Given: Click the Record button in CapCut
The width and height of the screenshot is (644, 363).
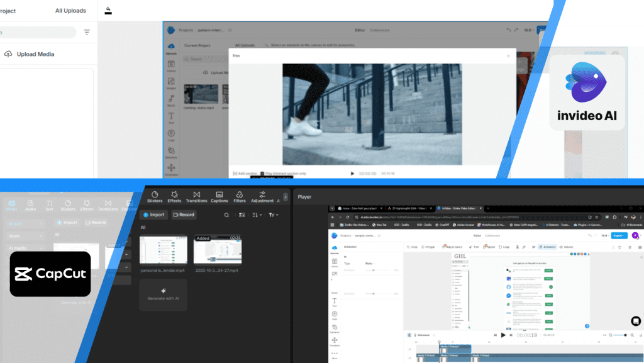Looking at the screenshot, I should coord(183,215).
